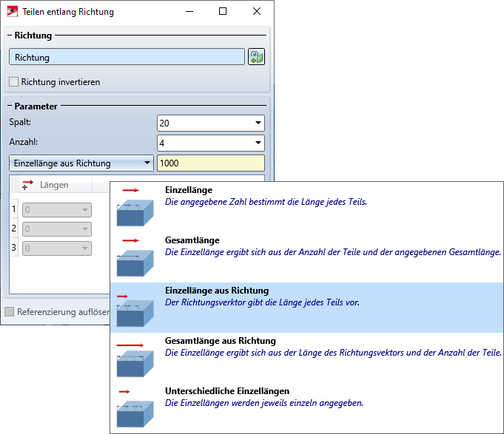Click the Längen column header

coord(56,185)
